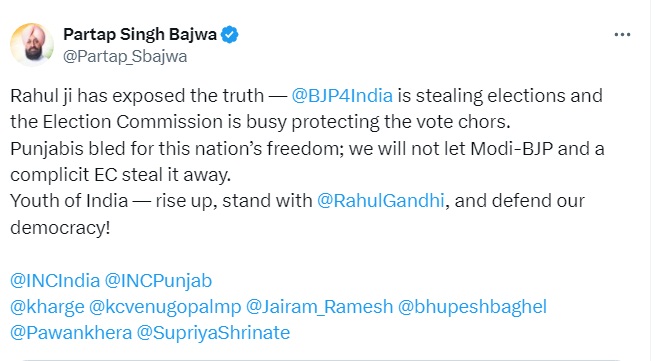Open the Partap Singh Bajwa display name

pos(140,34)
